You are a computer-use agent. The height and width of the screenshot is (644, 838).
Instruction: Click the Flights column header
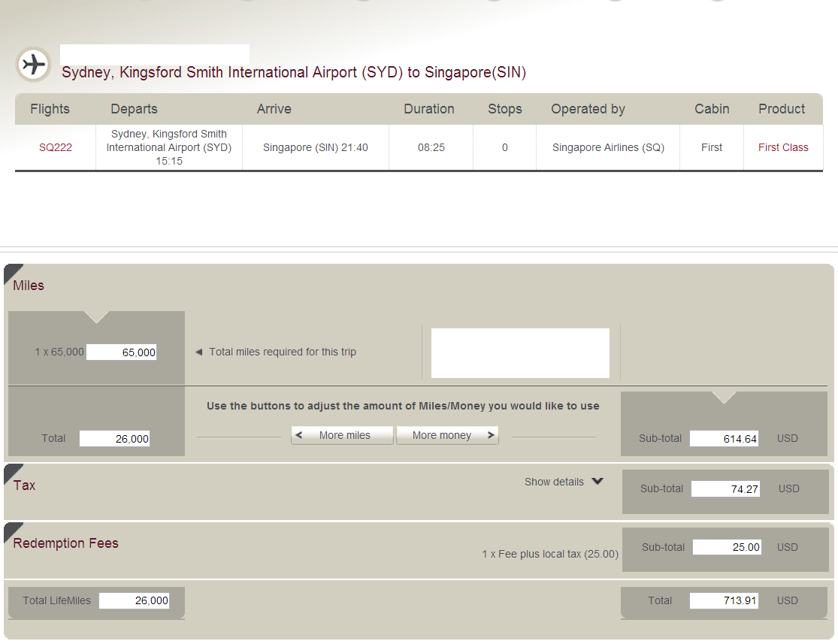point(50,109)
